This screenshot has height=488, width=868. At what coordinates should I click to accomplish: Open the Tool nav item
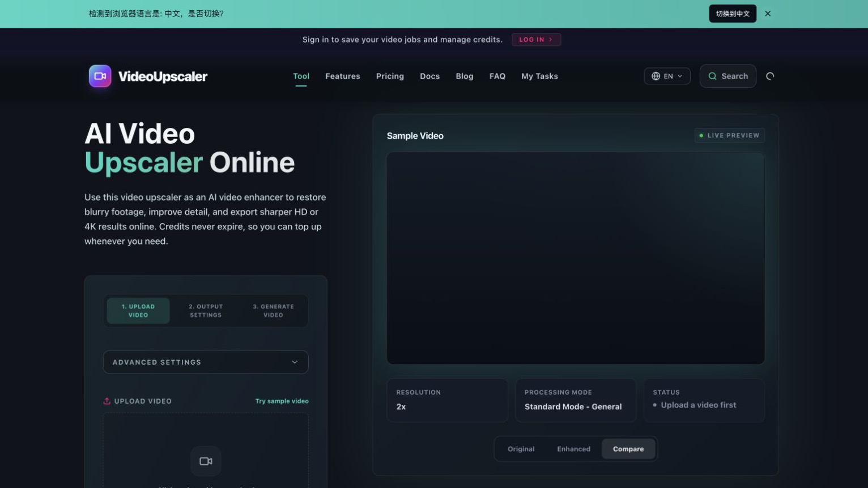pos(301,76)
